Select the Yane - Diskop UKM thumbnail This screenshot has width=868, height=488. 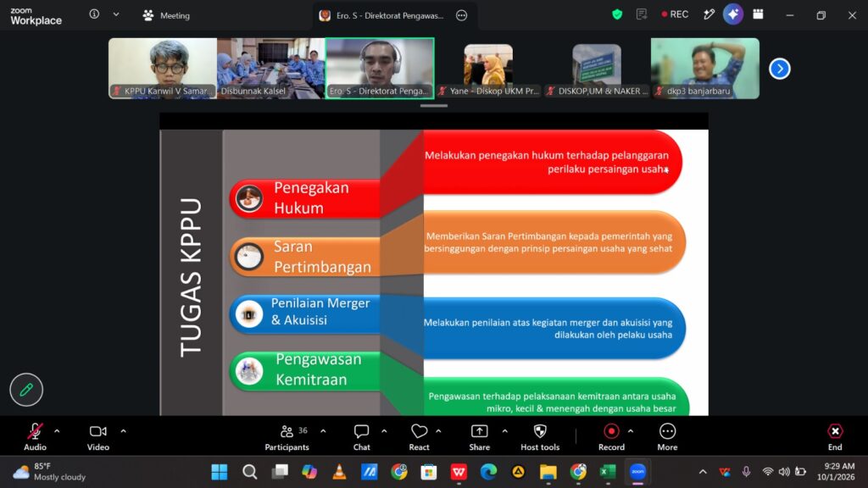tap(488, 69)
